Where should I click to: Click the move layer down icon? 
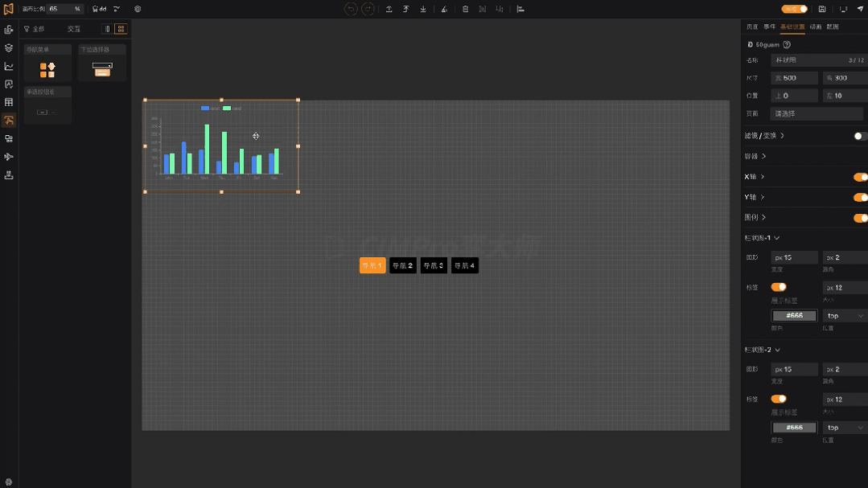coord(423,9)
